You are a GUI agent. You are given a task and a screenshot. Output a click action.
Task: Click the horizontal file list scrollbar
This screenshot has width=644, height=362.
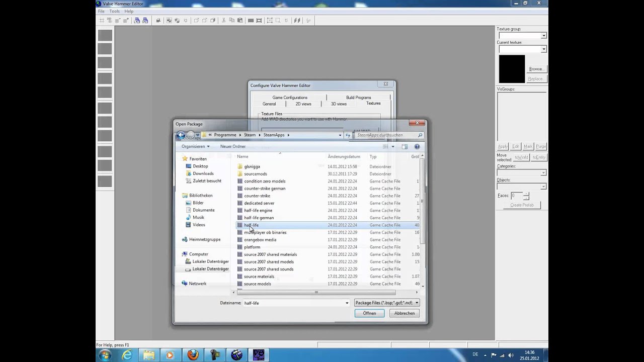click(316, 292)
